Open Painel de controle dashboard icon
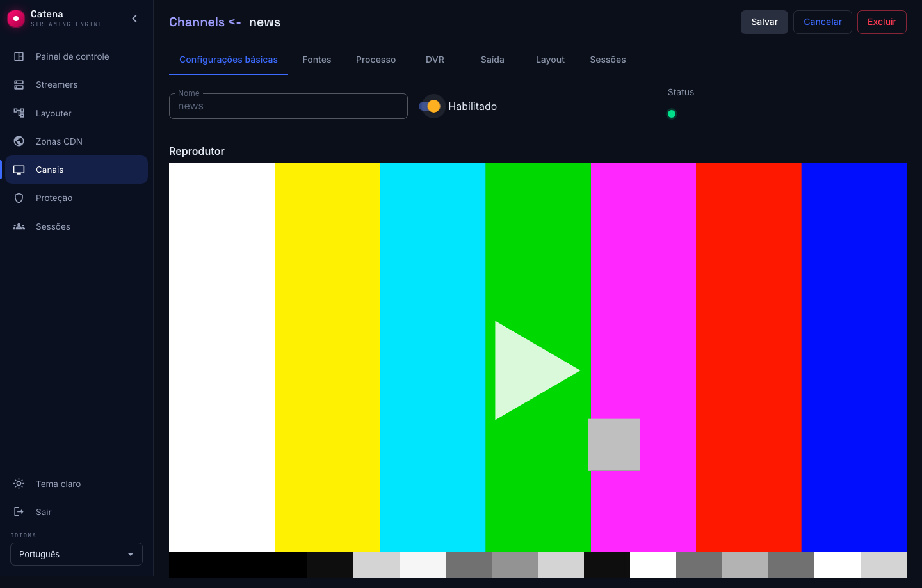 (x=19, y=56)
